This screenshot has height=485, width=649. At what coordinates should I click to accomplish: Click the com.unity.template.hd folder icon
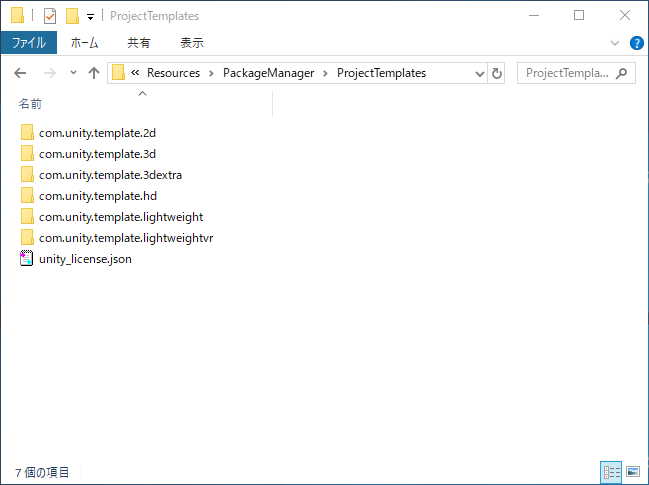[x=27, y=195]
